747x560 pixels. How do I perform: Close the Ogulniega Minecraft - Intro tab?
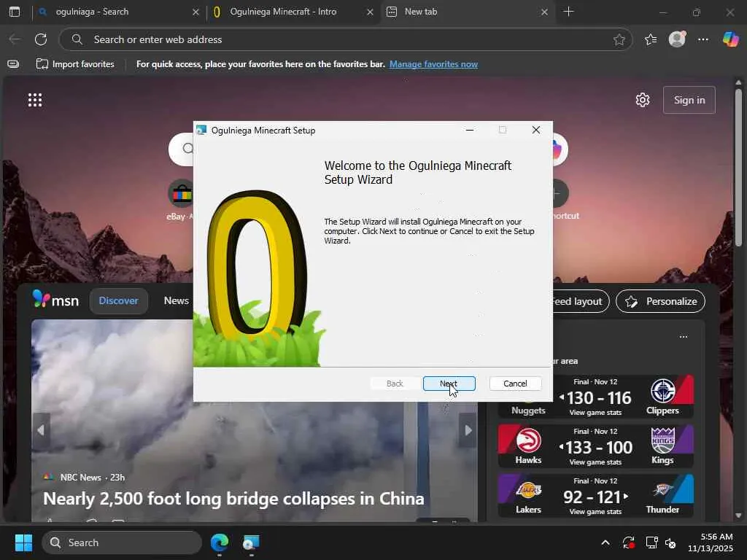point(370,12)
